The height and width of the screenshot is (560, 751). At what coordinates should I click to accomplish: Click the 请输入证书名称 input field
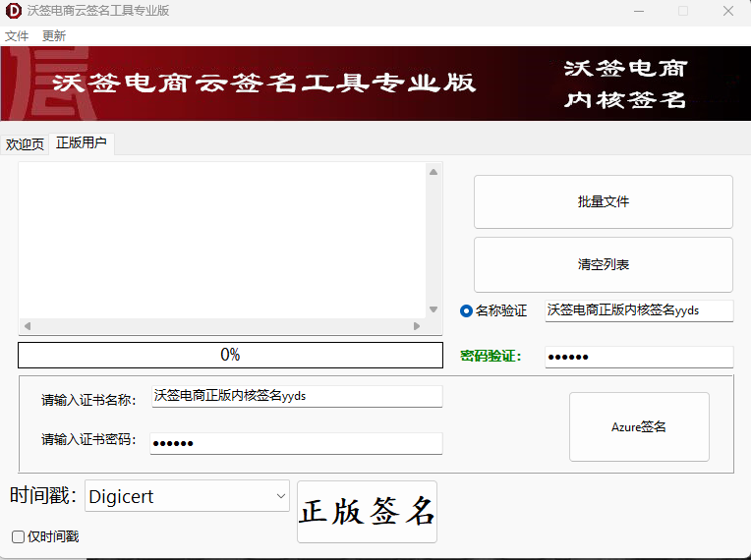click(x=297, y=396)
